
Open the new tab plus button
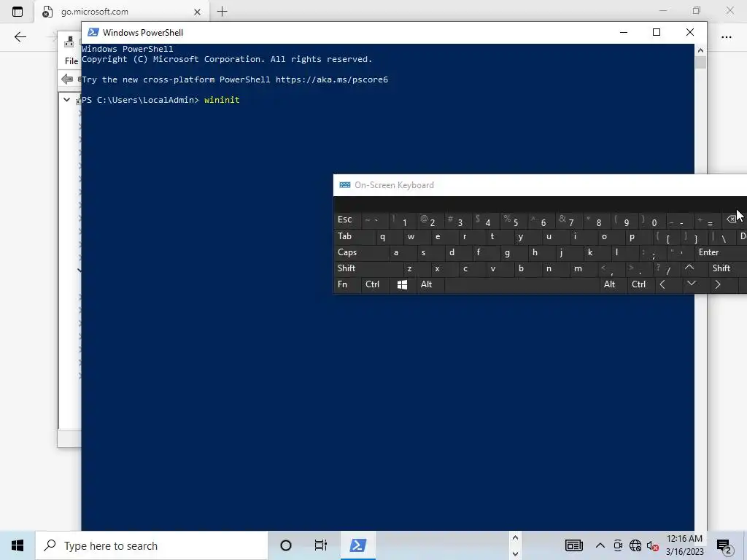[222, 12]
